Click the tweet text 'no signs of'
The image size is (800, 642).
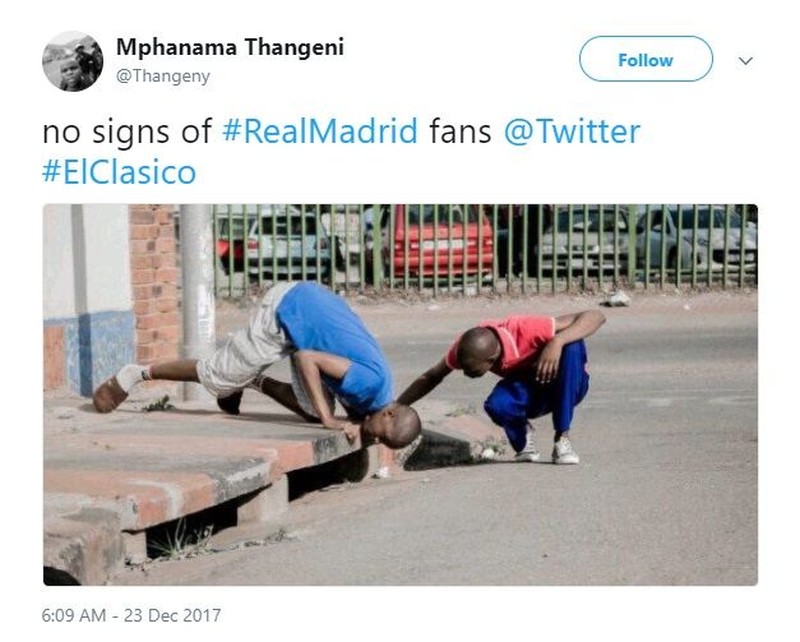pyautogui.click(x=127, y=132)
